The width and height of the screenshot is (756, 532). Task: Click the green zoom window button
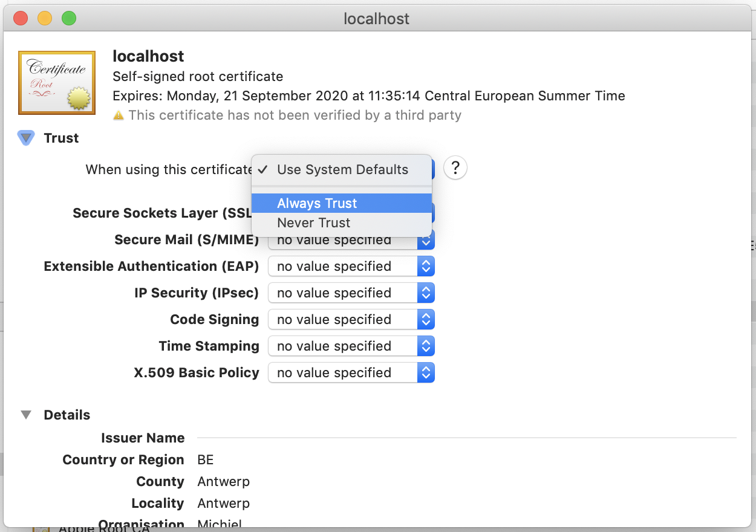[69, 18]
